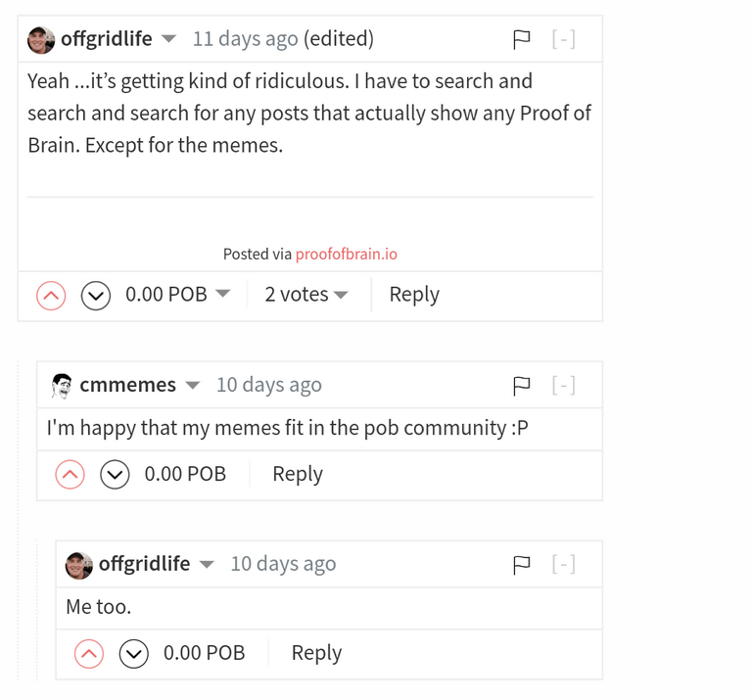Flag the 'Me too.' comment
This screenshot has width=752, height=700.
tap(521, 564)
